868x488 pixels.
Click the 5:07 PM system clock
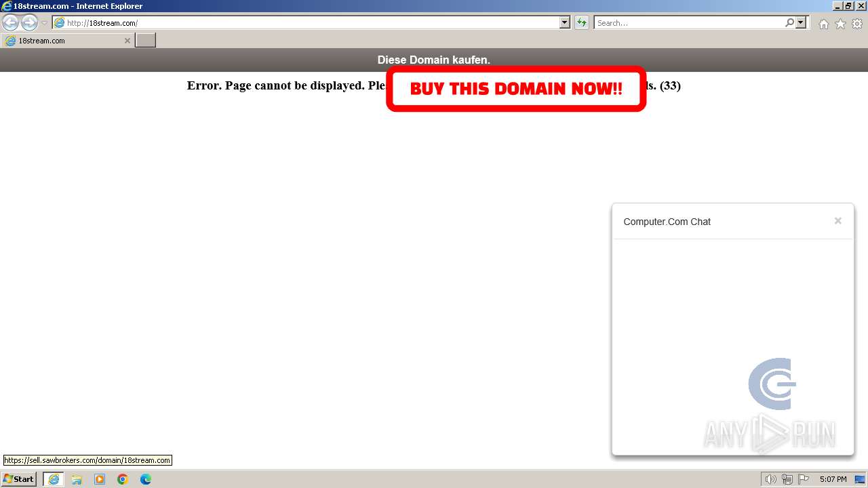point(833,479)
